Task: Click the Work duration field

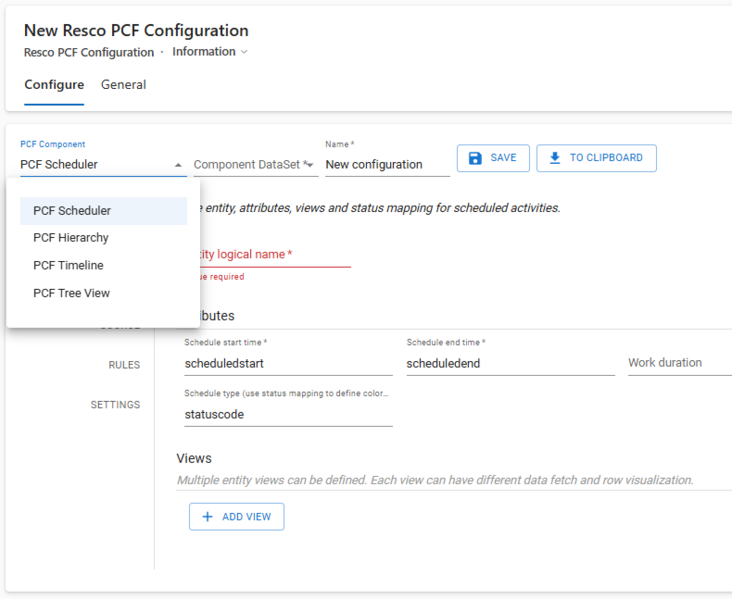Action: (x=680, y=363)
